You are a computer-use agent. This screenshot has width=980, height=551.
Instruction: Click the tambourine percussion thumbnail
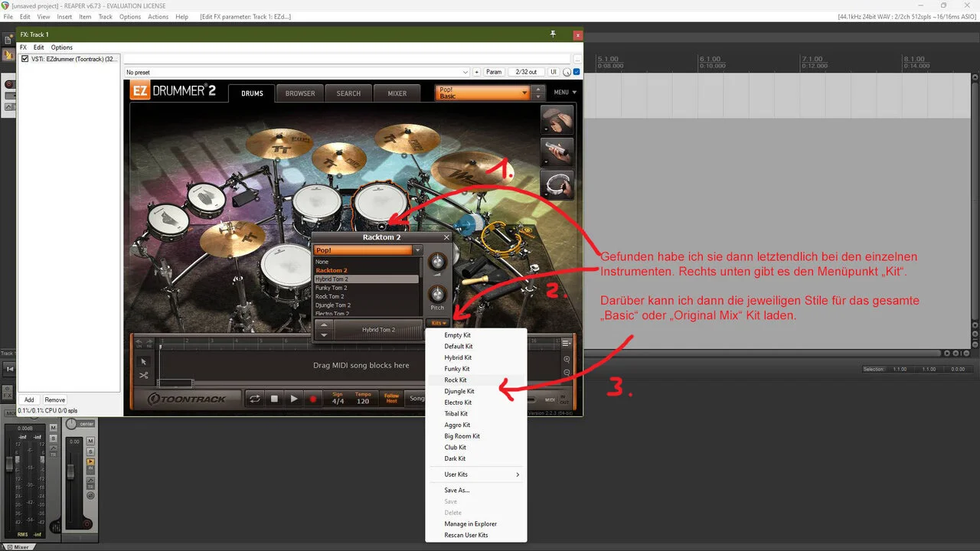point(557,184)
